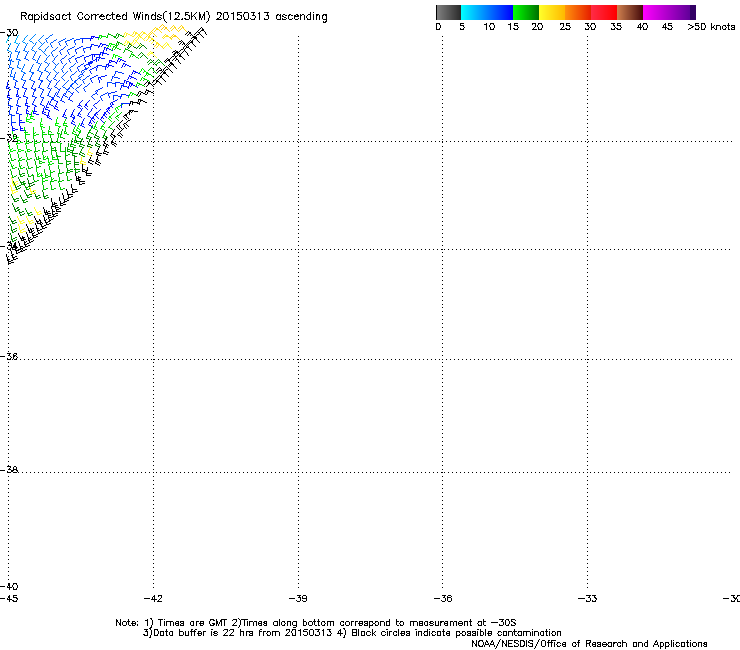Click the chart title 'Rapidscat Corrected Winds(12.5KM)'
The width and height of the screenshot is (740, 650).
tap(115, 17)
